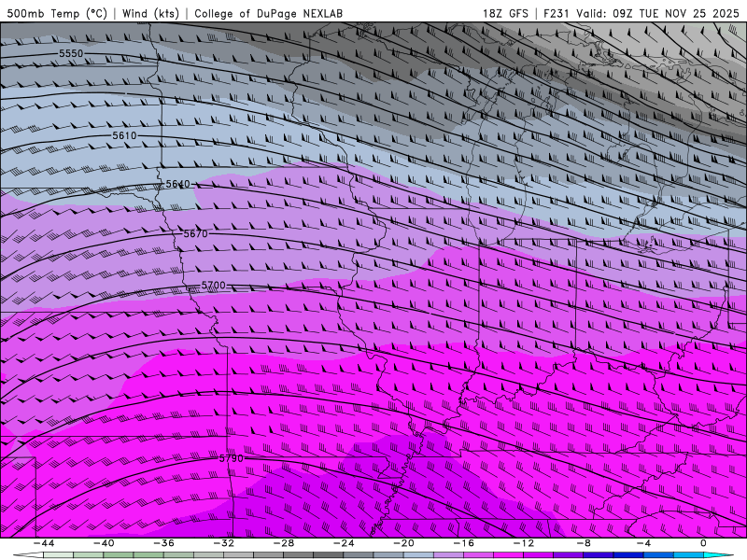This screenshot has height=560, width=747.
Task: Click the 5640 height contour label
Action: click(x=177, y=184)
